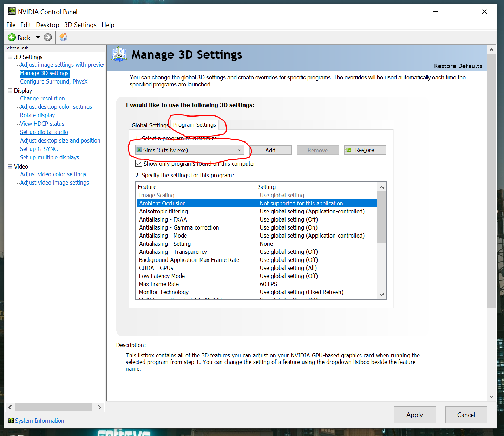
Task: Open Rotate display task
Action: pos(38,115)
